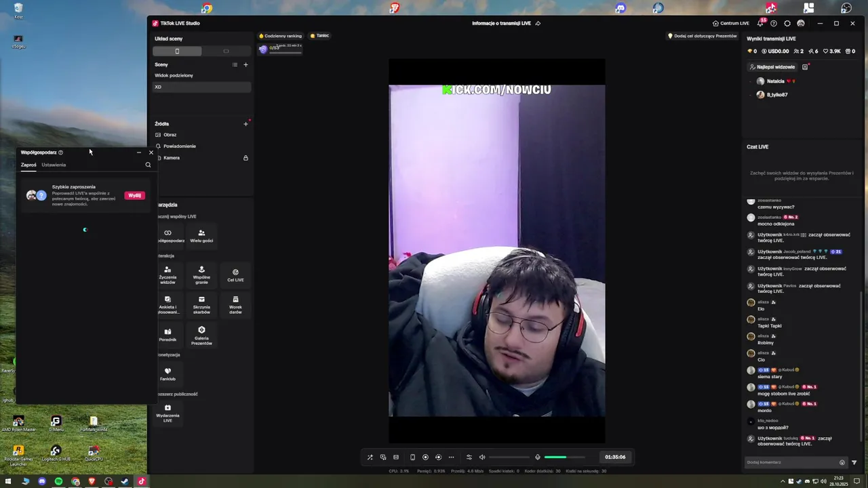Open the Współgospodarz tool tile
Viewport: 868px width, 488px height.
(x=170, y=236)
